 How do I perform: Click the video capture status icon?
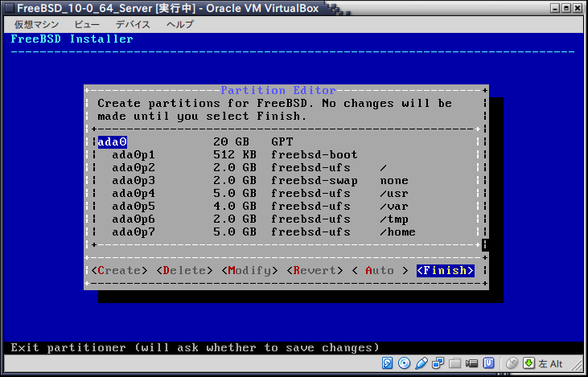471,363
